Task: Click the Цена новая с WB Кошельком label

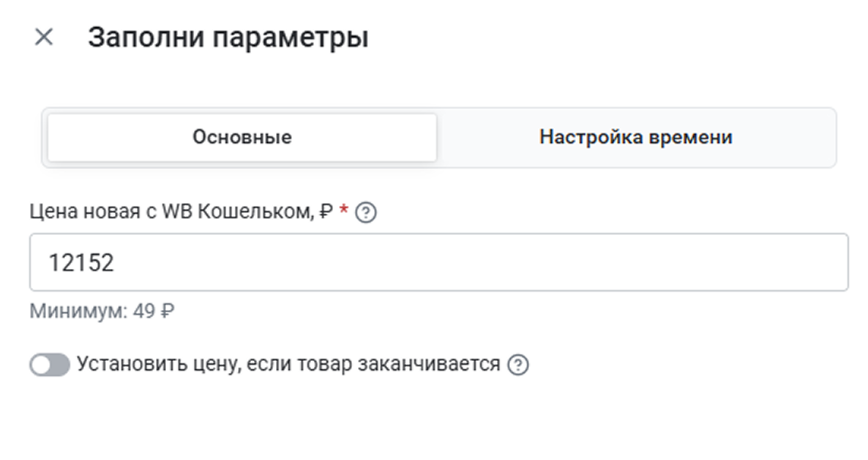Action: [181, 211]
